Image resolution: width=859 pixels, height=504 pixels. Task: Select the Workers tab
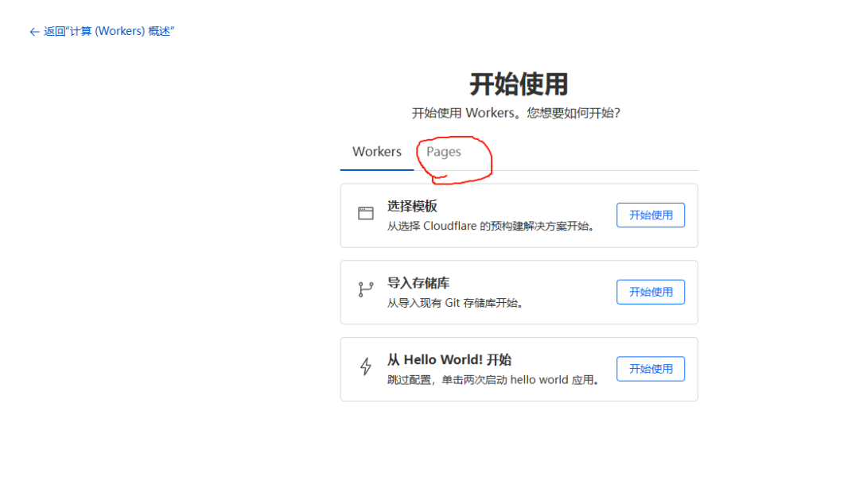point(376,151)
